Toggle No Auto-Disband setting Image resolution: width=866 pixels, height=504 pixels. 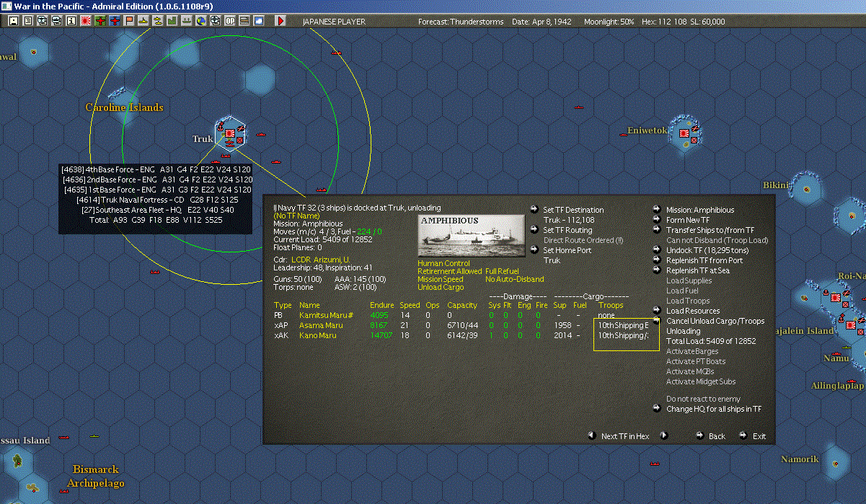pyautogui.click(x=514, y=280)
